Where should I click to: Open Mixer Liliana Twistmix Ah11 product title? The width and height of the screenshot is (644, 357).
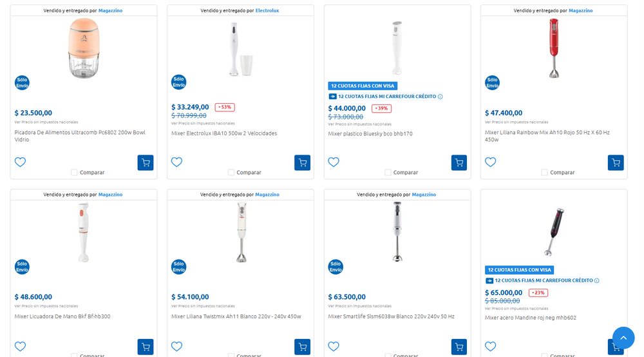(x=236, y=316)
